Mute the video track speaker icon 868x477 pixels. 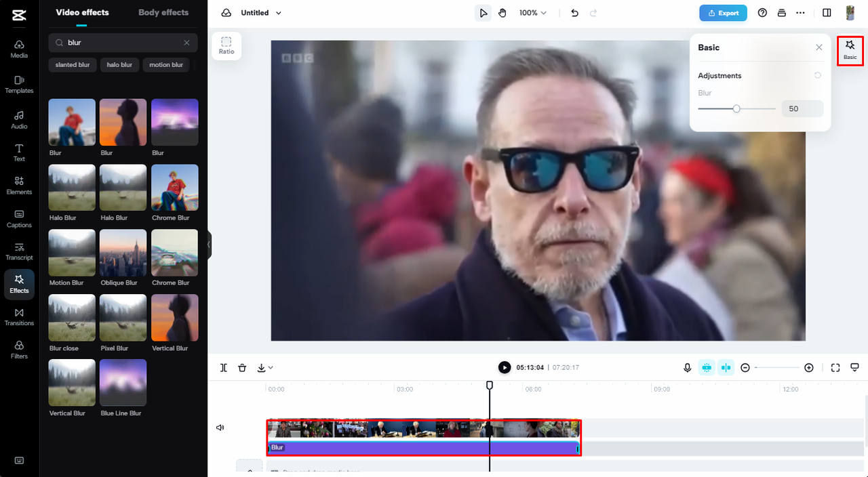tap(220, 428)
